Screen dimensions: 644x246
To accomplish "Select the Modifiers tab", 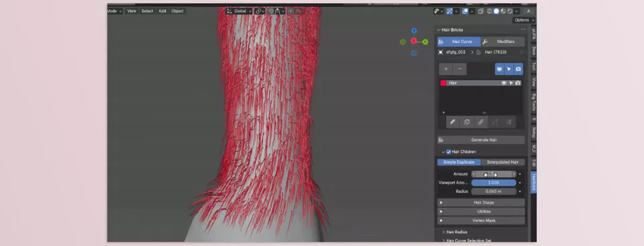I will tap(502, 42).
